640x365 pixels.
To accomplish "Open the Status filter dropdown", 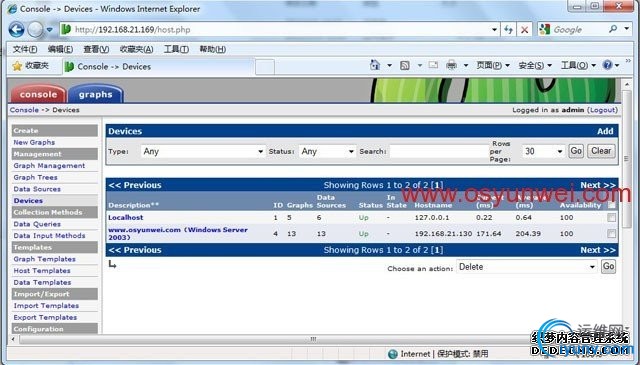I will click(327, 151).
